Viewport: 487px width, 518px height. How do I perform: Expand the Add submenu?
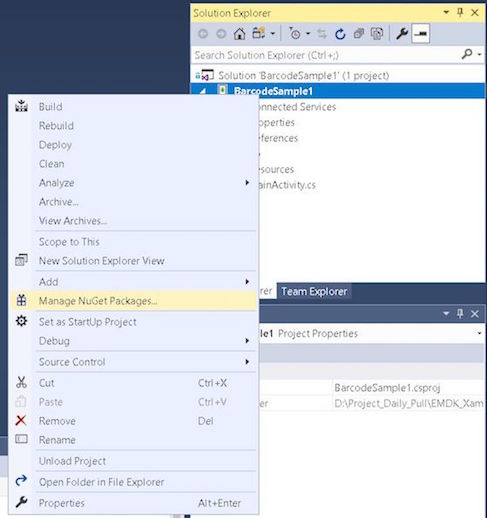(x=133, y=282)
